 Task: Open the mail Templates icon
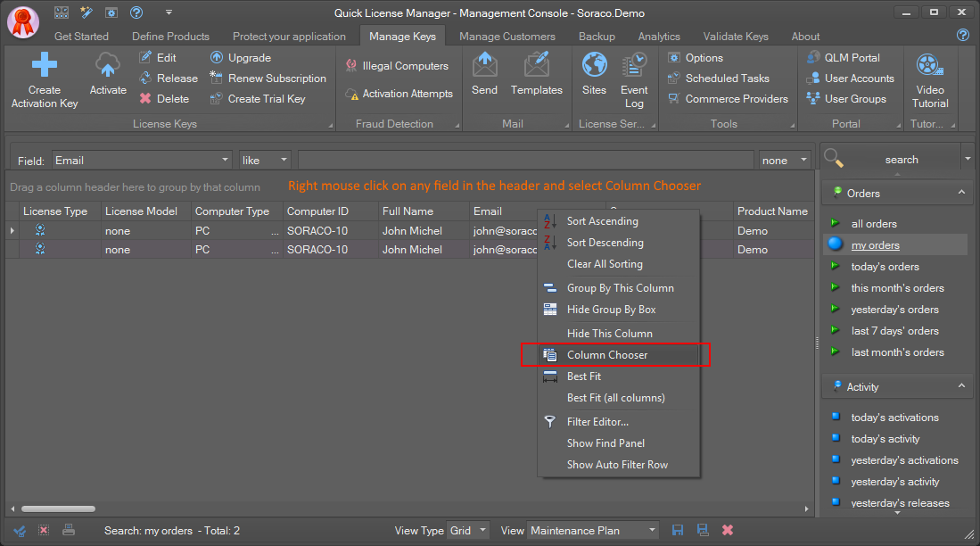click(x=536, y=65)
